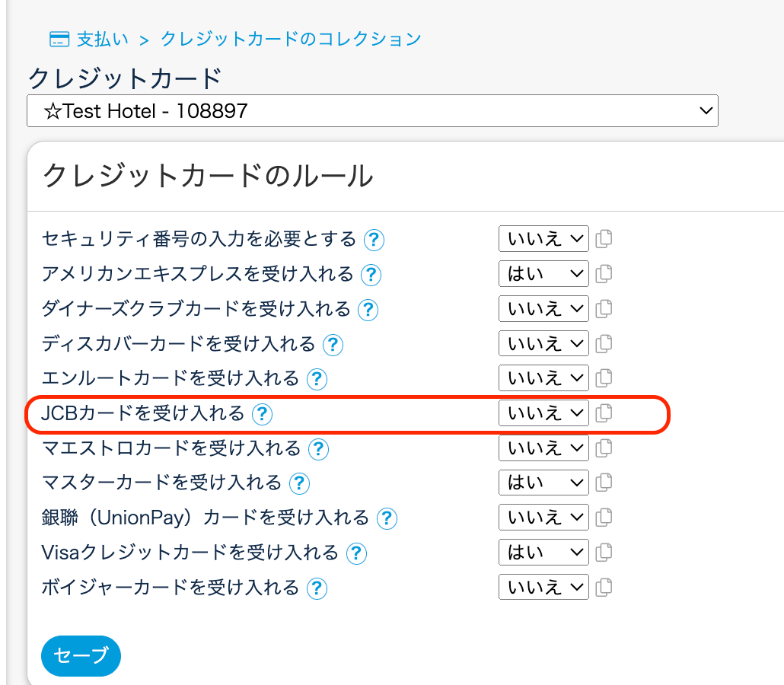The image size is (784, 685).
Task: Click copy icon on マスターカード row
Action: (604, 483)
